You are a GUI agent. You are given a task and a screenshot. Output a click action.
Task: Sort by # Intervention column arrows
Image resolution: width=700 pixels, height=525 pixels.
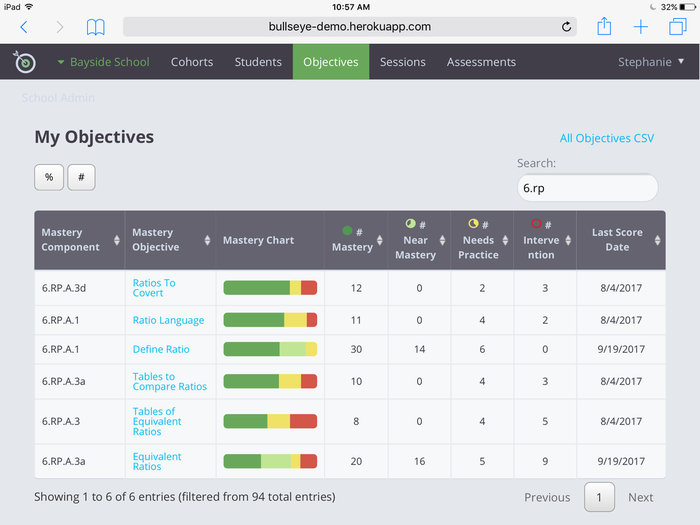(568, 240)
